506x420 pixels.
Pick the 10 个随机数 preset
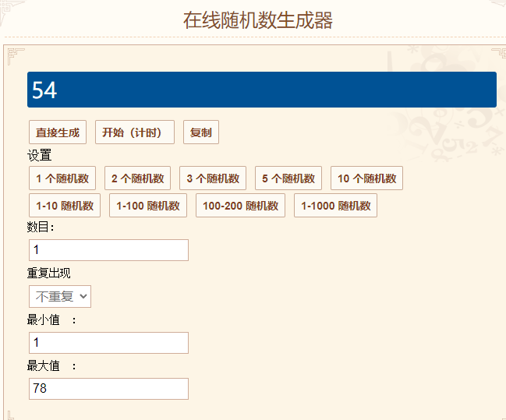pyautogui.click(x=366, y=178)
